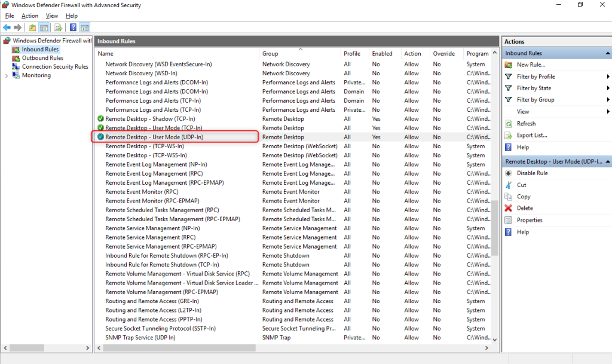Image resolution: width=612 pixels, height=364 pixels.
Task: Open the Filter by Group submenu arrow
Action: (x=608, y=100)
